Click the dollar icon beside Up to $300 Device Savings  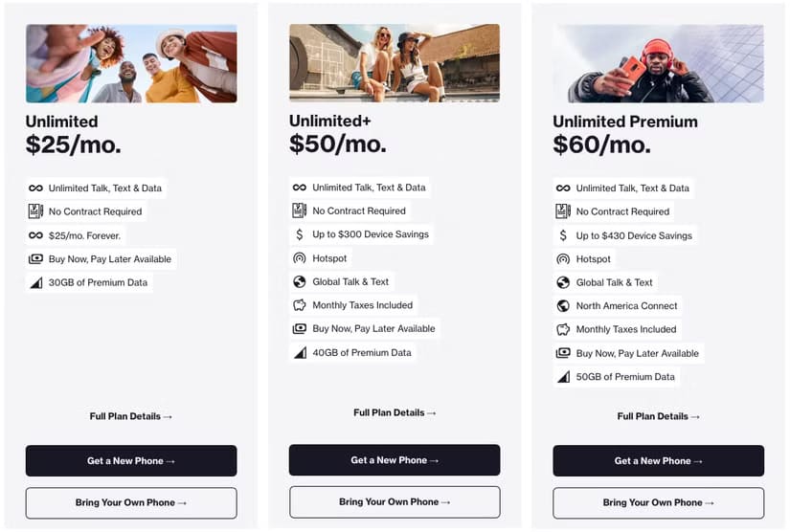pyautogui.click(x=300, y=234)
